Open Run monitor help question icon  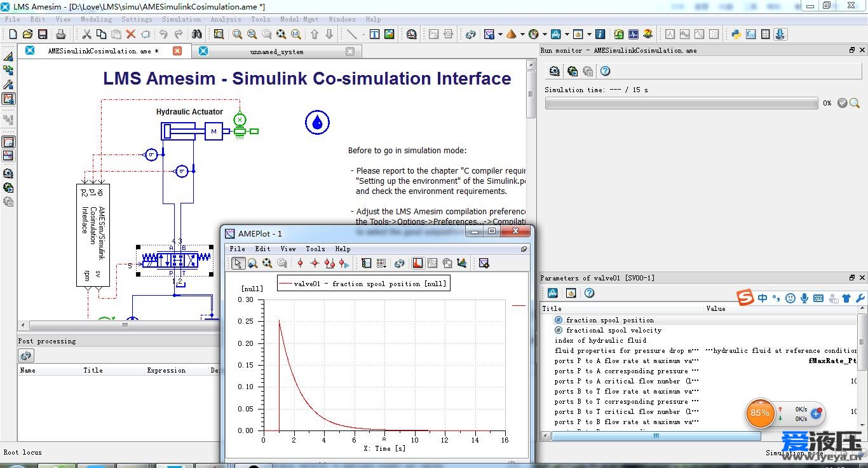606,71
